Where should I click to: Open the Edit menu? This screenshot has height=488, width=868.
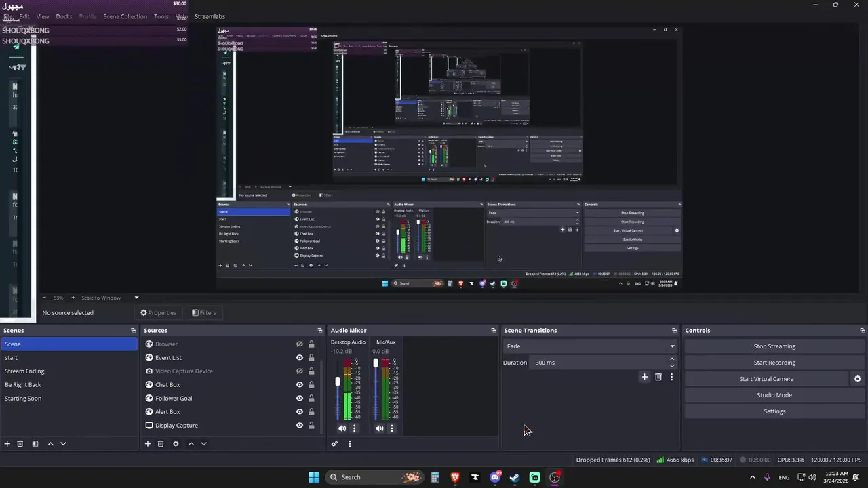click(24, 16)
